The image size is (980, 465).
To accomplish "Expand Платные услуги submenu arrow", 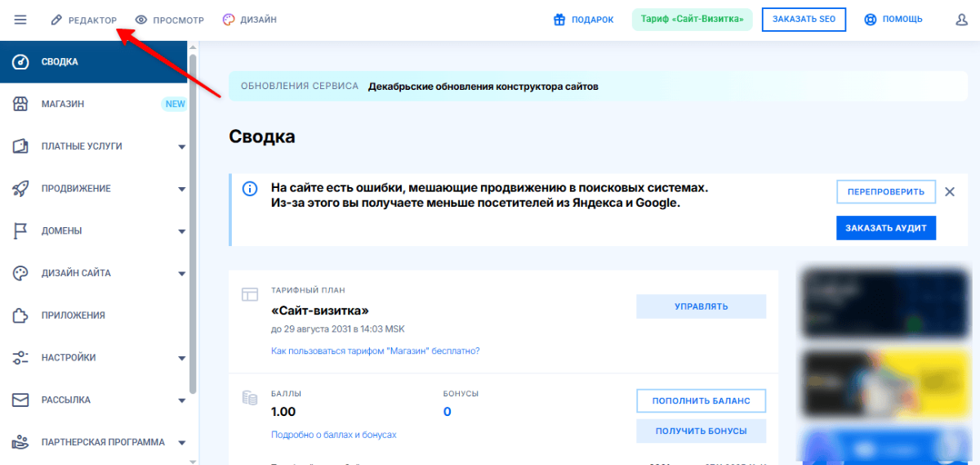I will tap(182, 147).
